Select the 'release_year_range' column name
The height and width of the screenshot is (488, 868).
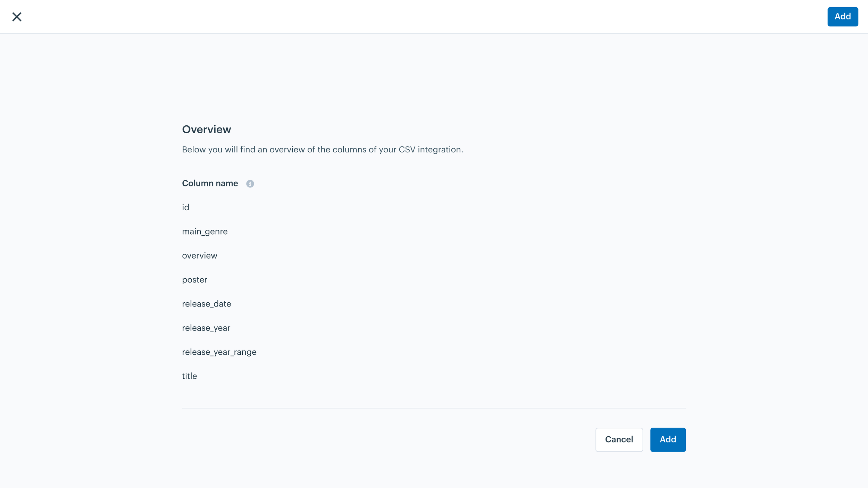(x=219, y=352)
